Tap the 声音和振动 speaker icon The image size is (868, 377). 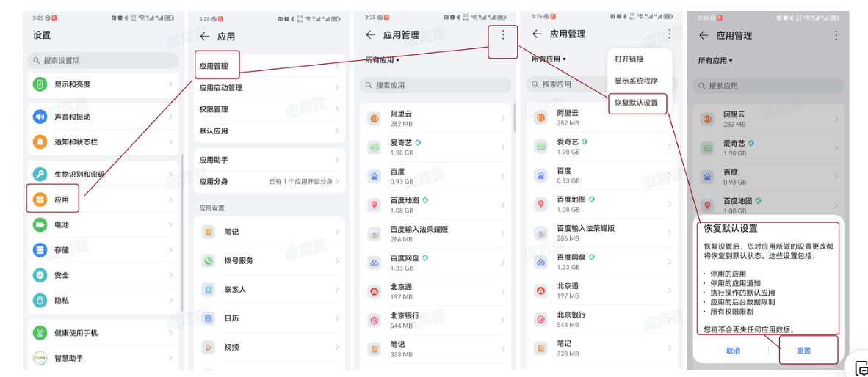40,117
